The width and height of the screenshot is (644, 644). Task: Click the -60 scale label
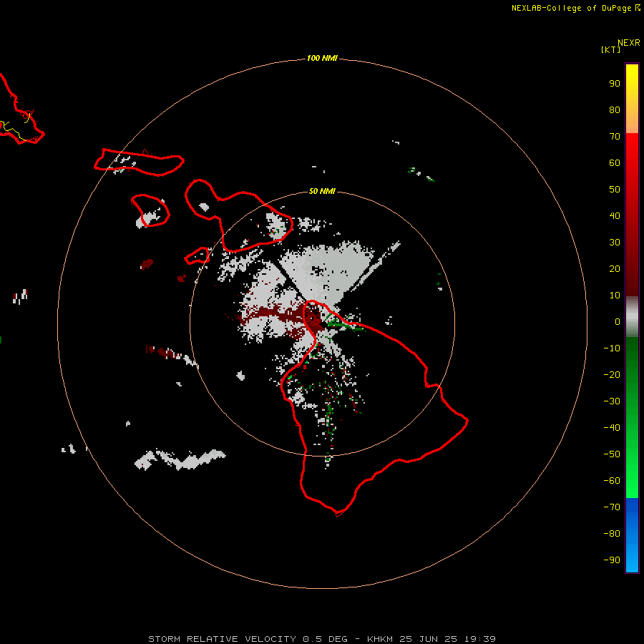(612, 481)
